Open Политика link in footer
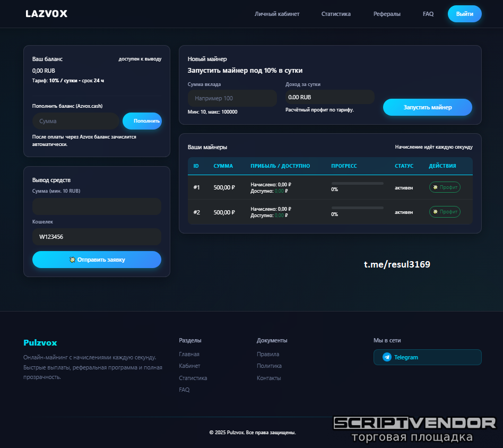This screenshot has height=448, width=503. coord(269,366)
